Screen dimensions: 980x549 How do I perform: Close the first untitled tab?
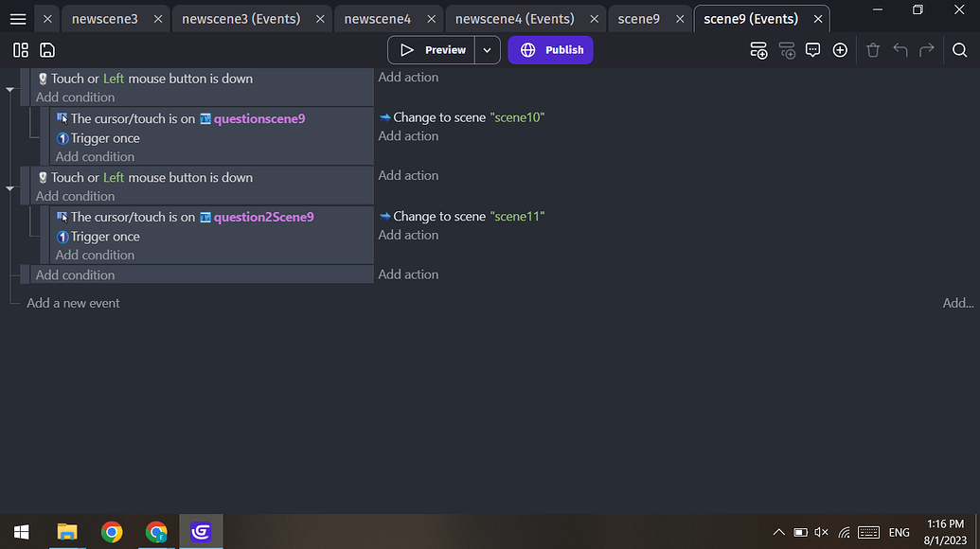47,19
